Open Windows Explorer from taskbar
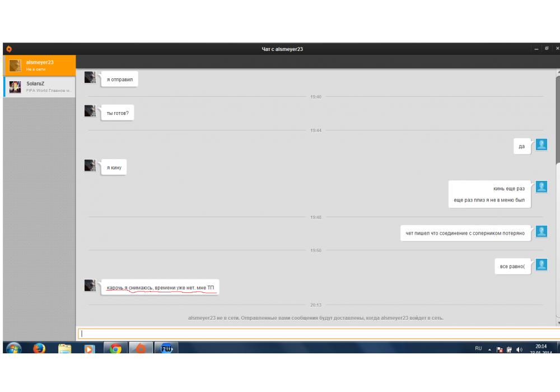560x392 pixels. [64, 348]
